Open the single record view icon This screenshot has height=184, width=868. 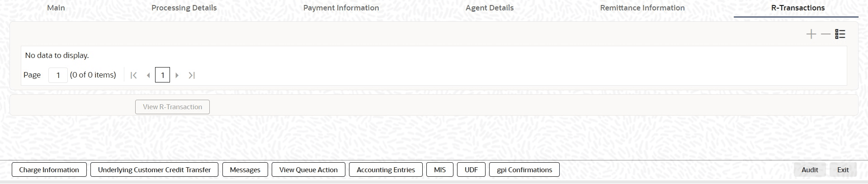click(840, 34)
